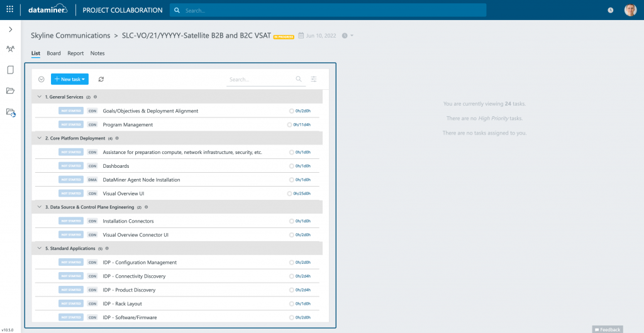Open task Goals/Objectives & Deployment Alignment
Screen dimensions: 644x333
[150, 111]
